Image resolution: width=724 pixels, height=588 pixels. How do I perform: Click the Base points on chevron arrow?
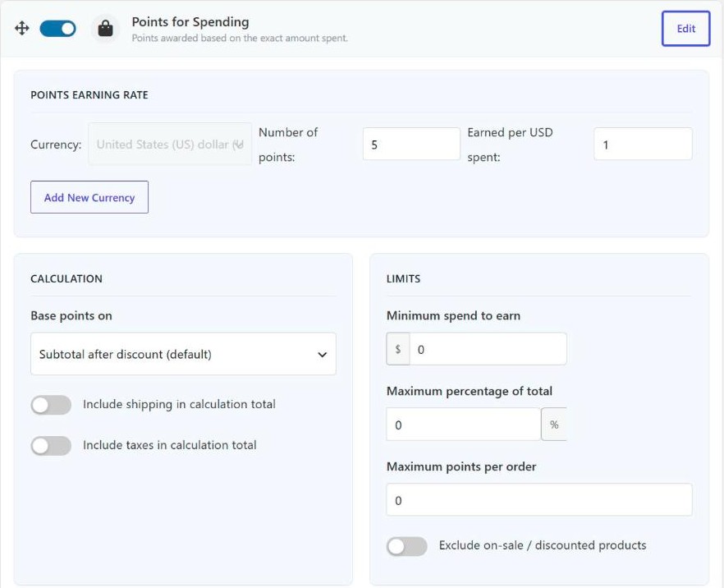pos(322,354)
